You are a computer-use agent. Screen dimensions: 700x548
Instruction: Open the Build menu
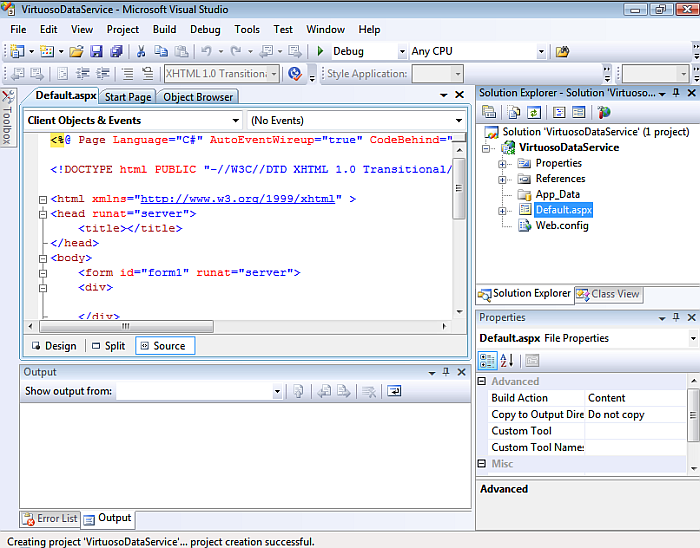(164, 30)
